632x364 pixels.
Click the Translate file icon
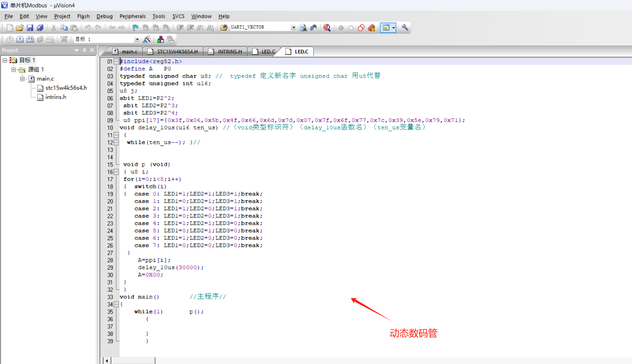10,39
